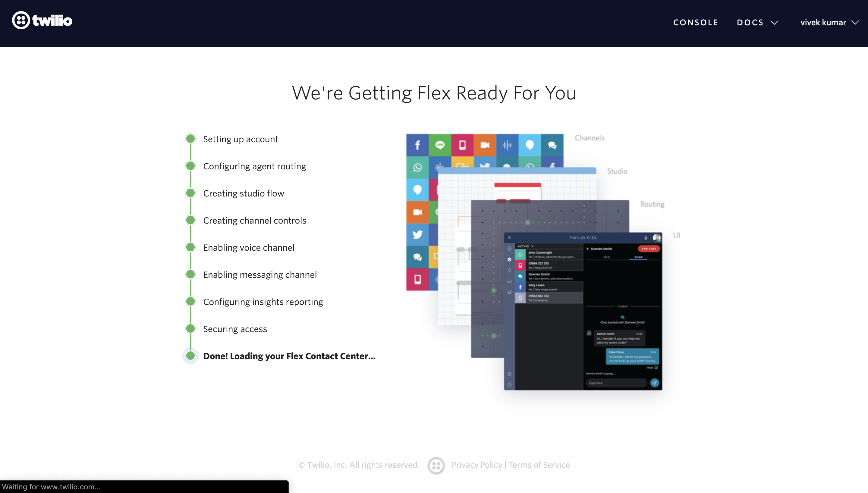Click the Terms of Service link
The image size is (868, 493).
[x=539, y=465]
